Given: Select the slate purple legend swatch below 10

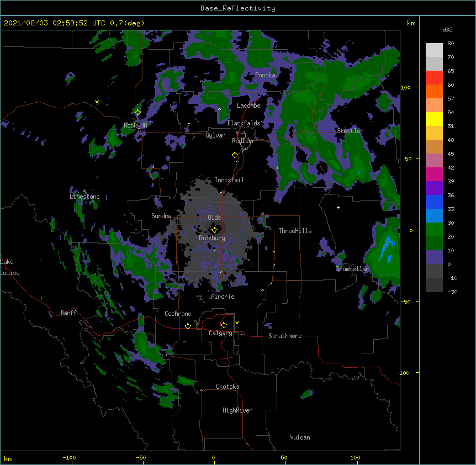Looking at the screenshot, I should pyautogui.click(x=434, y=257).
